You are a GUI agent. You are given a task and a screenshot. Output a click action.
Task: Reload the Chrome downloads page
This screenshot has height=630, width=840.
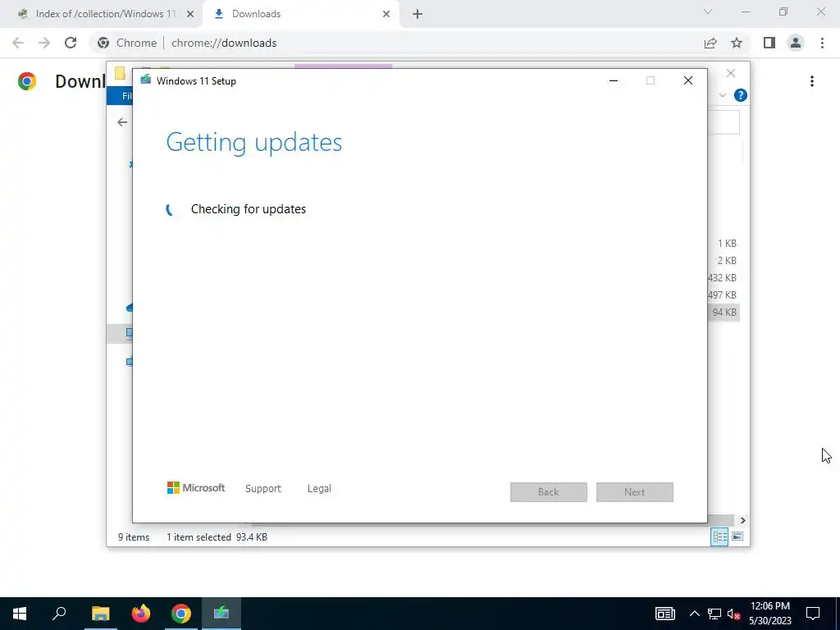[71, 43]
